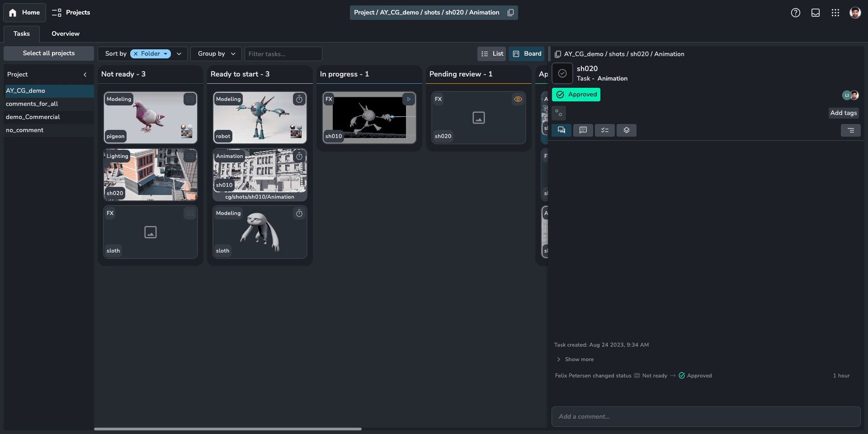This screenshot has width=868, height=434.
Task: Click the green Approved status badge
Action: [576, 95]
